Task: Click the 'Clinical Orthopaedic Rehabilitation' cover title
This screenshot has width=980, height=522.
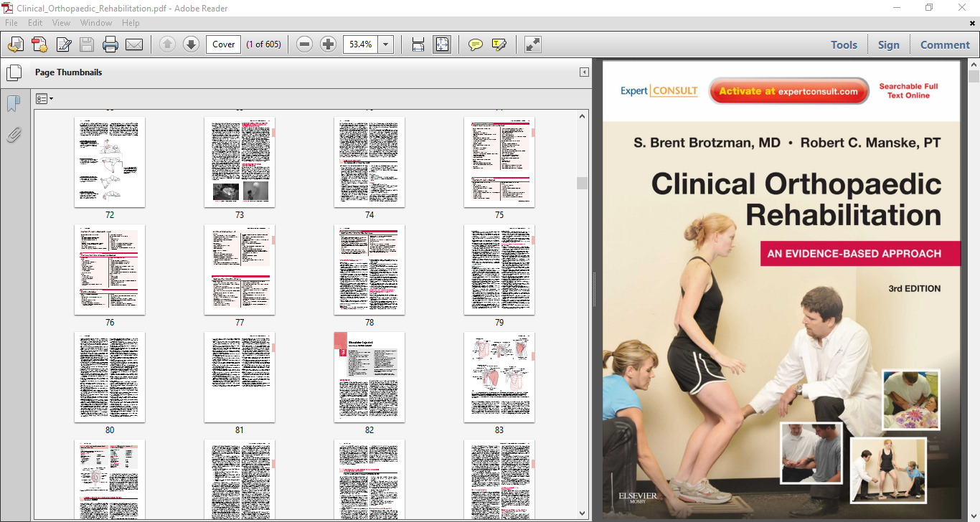Action: coord(796,199)
